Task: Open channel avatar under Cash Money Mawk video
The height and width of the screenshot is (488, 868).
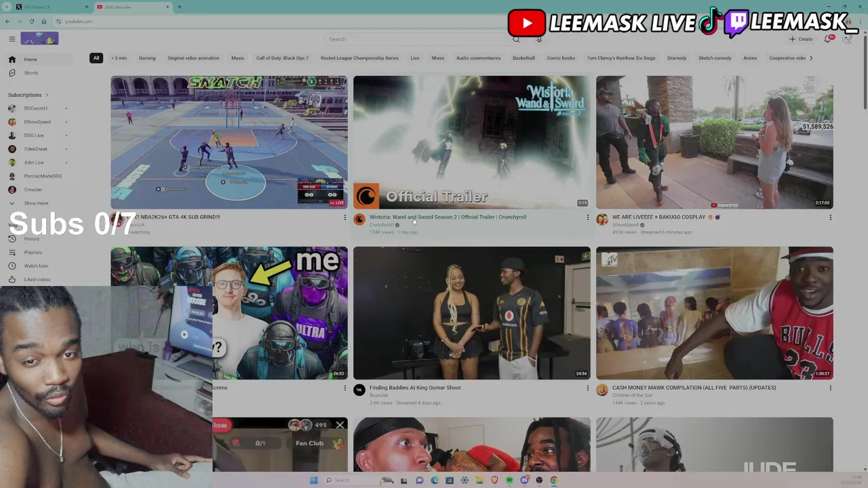Action: [x=602, y=390]
